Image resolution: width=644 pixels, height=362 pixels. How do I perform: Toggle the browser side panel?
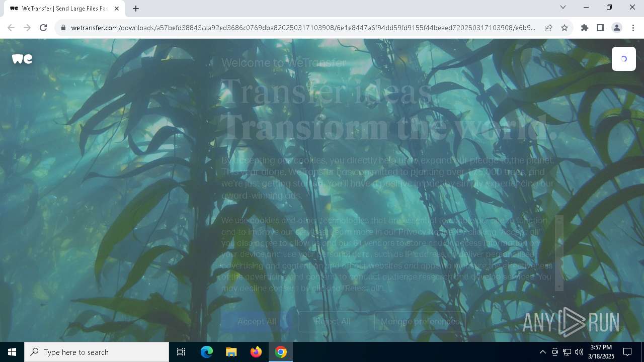click(601, 28)
